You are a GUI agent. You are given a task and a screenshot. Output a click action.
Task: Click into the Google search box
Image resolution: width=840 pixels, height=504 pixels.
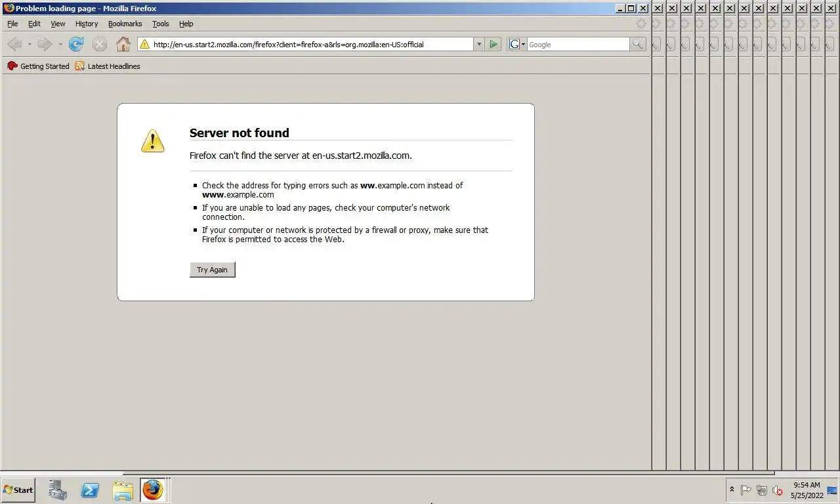578,44
